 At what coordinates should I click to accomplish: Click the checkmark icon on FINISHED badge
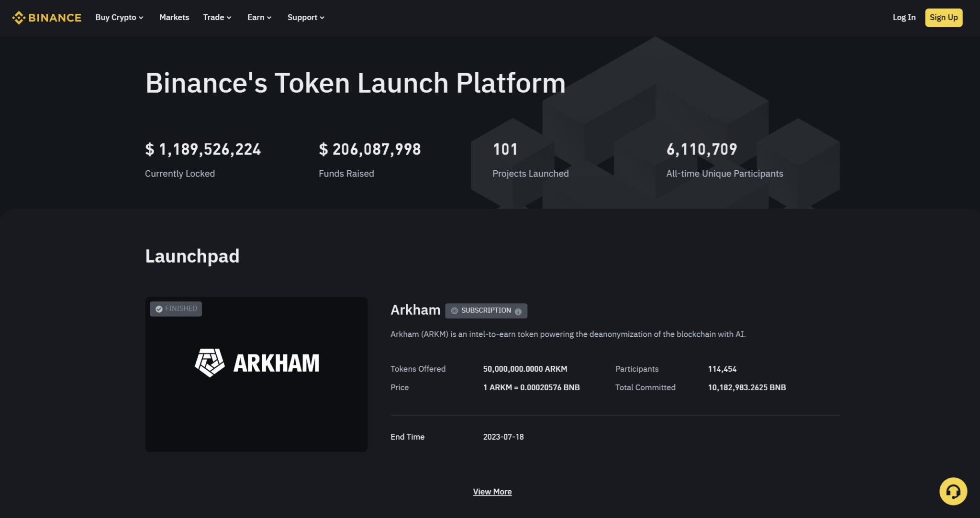tap(159, 309)
